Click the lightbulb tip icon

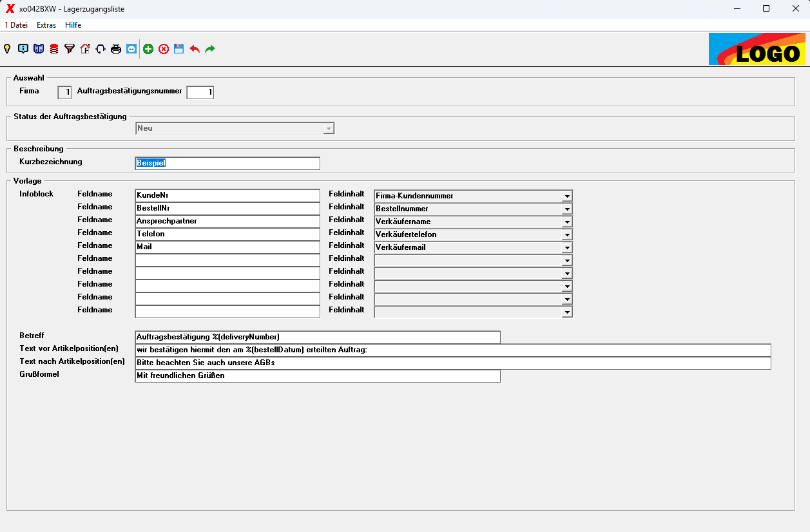click(x=8, y=49)
